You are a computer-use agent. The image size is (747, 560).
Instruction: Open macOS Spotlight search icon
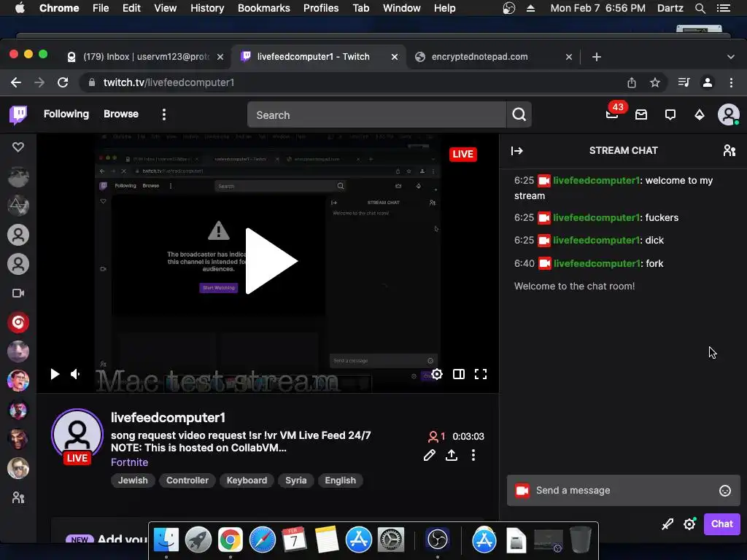click(x=700, y=8)
